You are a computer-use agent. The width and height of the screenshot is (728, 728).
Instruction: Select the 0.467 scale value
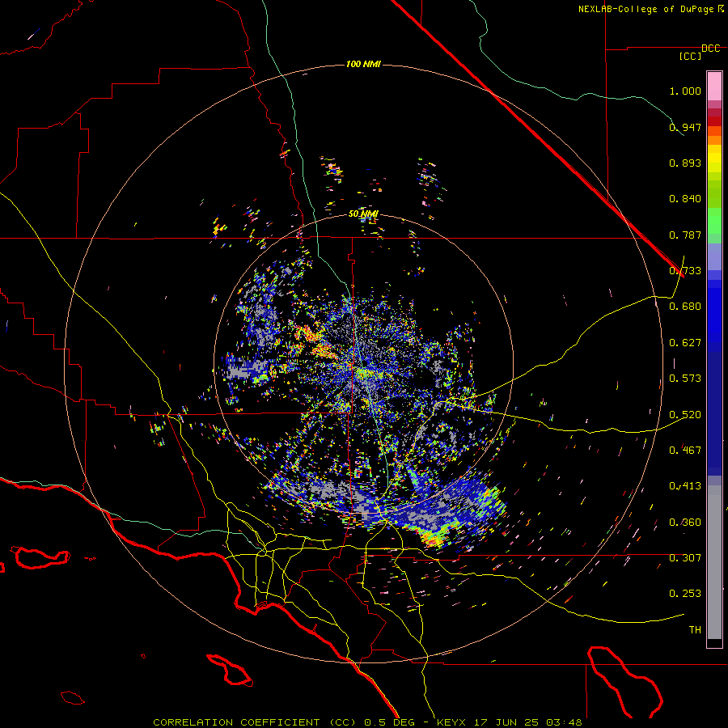click(685, 451)
